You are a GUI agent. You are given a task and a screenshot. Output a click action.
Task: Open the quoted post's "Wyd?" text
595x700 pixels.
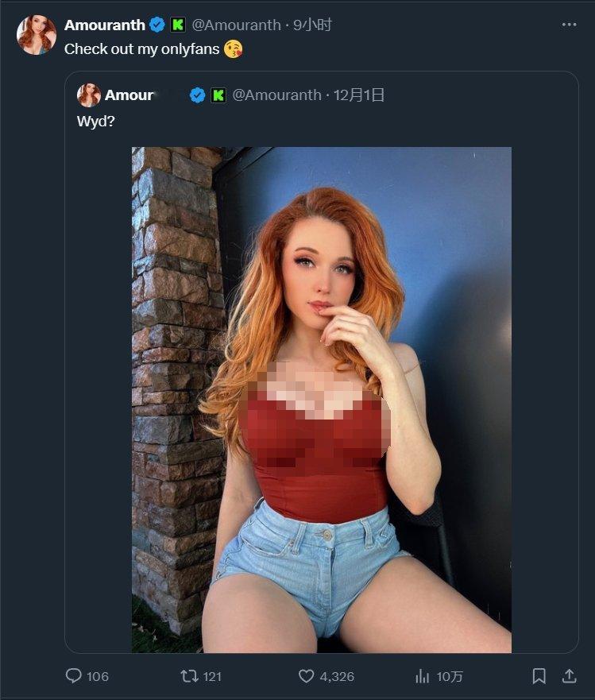pos(96,121)
